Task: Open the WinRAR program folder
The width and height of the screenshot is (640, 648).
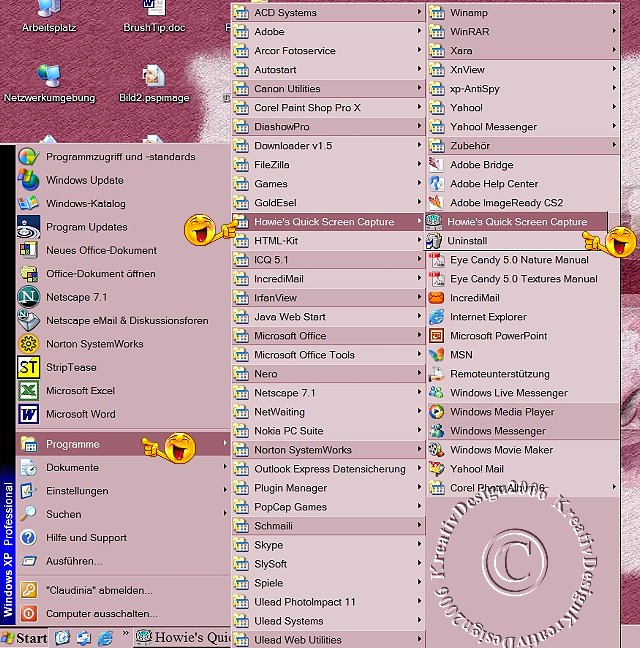Action: tap(523, 32)
